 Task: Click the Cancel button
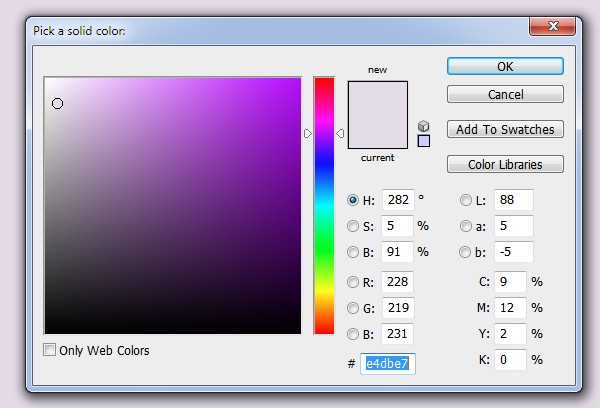505,94
